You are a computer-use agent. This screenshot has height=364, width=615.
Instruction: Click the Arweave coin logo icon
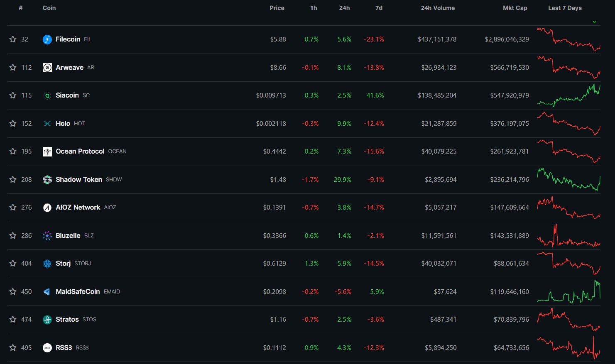tap(47, 68)
